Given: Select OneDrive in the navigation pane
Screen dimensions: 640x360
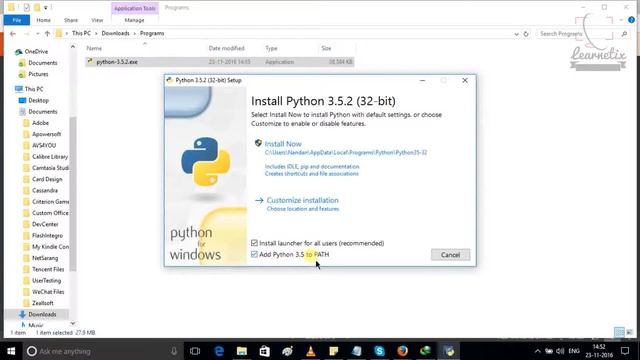Looking at the screenshot, I should (x=36, y=51).
